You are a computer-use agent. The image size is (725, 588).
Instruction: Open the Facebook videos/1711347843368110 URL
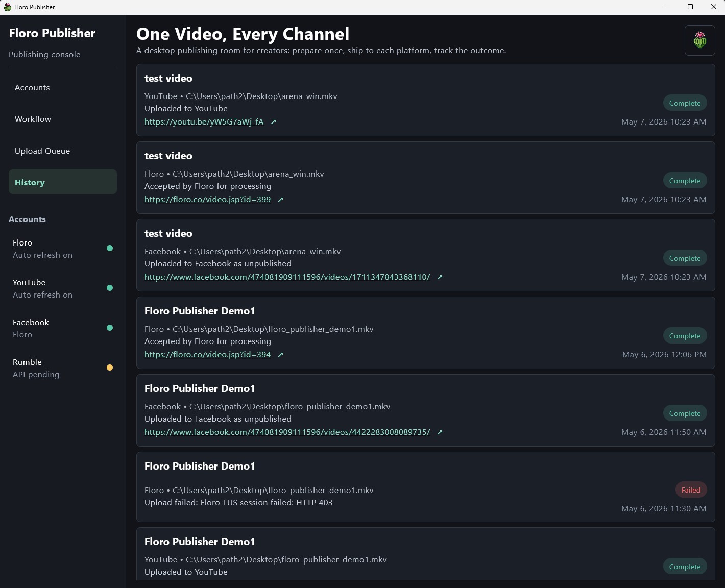[287, 277]
